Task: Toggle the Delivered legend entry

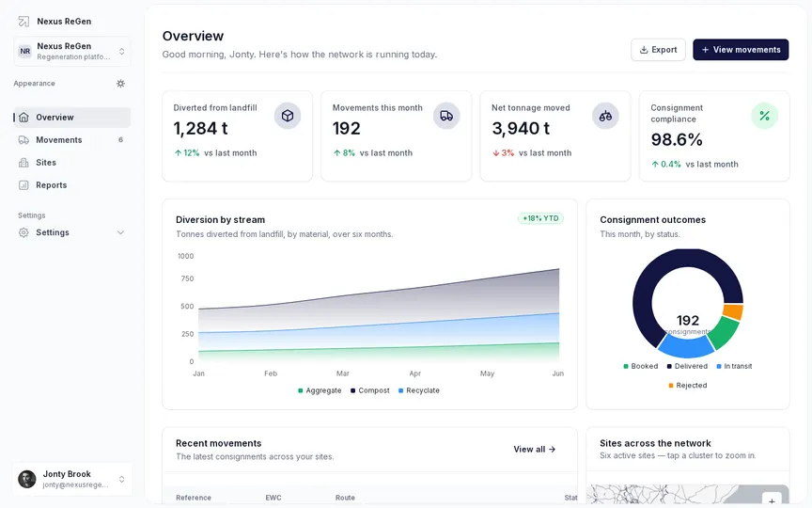Action: click(x=687, y=366)
